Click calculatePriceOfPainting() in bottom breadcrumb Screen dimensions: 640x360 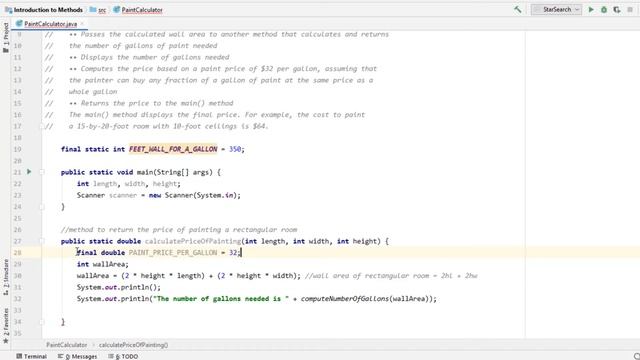click(133, 345)
